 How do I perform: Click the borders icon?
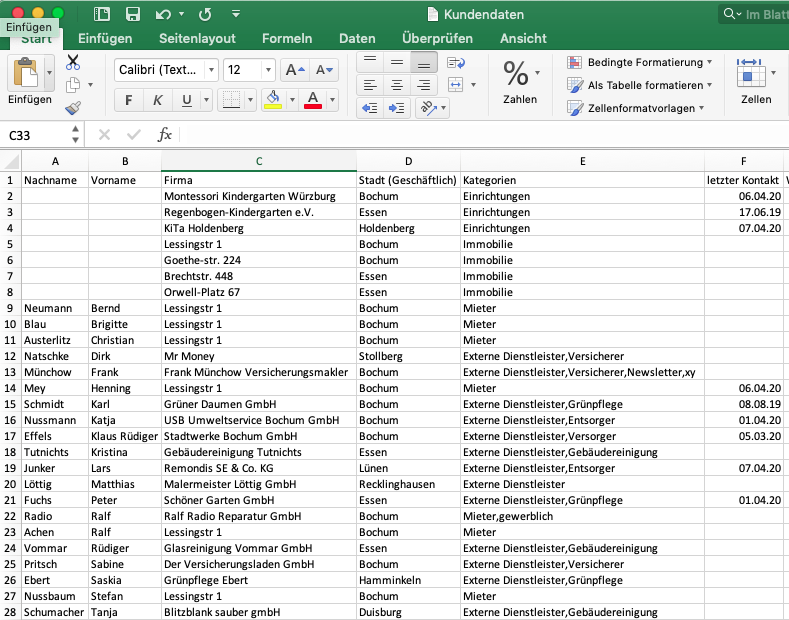(x=231, y=100)
